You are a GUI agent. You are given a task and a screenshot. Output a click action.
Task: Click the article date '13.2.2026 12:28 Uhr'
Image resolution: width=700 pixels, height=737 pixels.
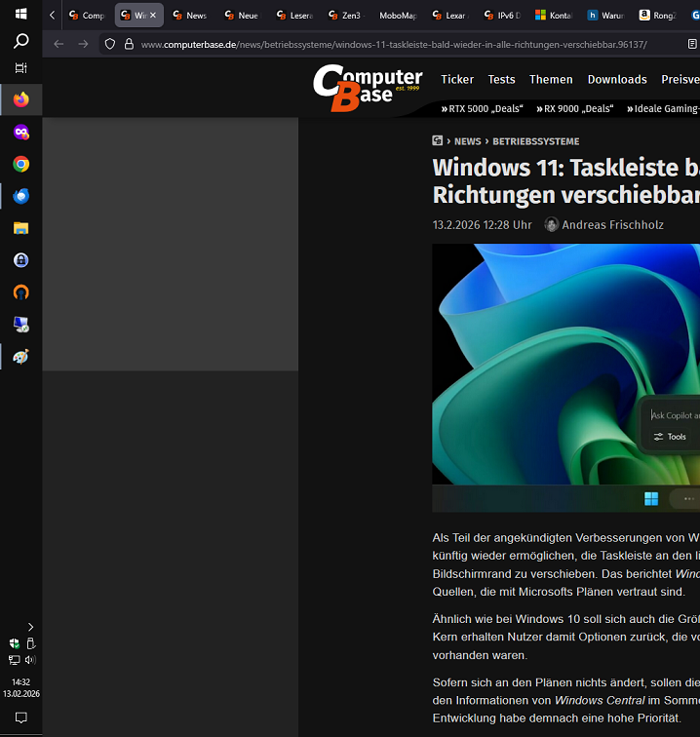pos(482,225)
